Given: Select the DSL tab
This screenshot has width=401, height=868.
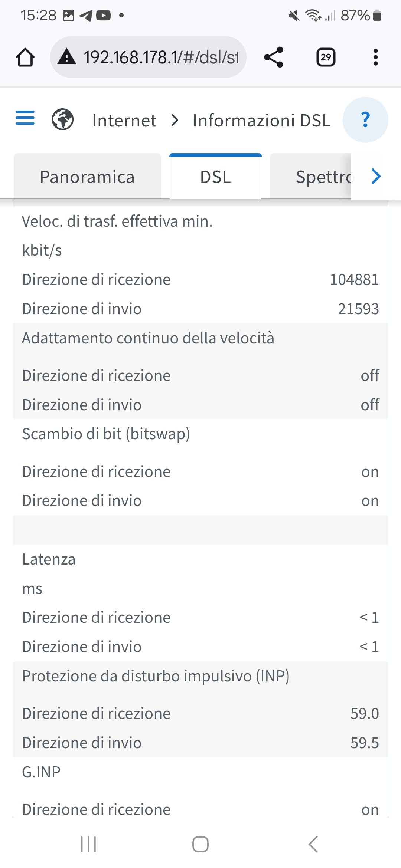Looking at the screenshot, I should [x=215, y=177].
